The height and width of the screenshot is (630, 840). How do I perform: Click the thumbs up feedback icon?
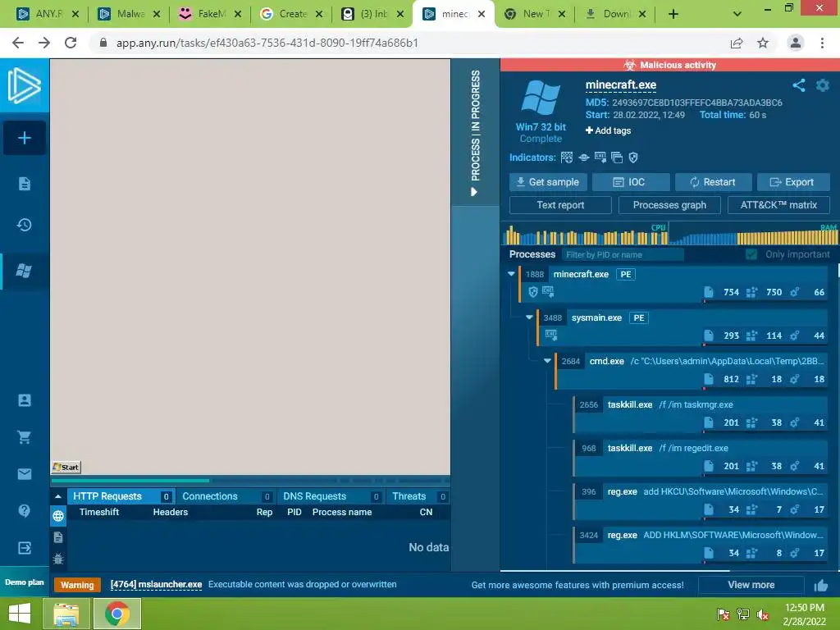(820, 586)
